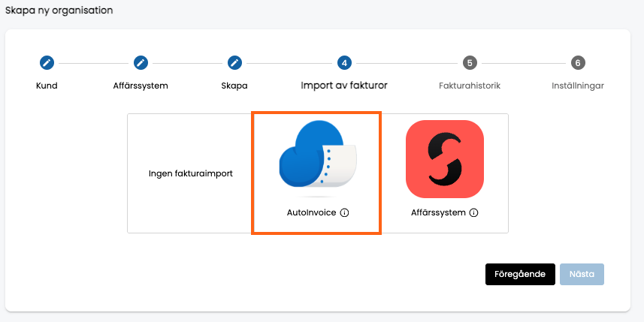
Task: Click Fakturahistorik step label
Action: pos(470,86)
